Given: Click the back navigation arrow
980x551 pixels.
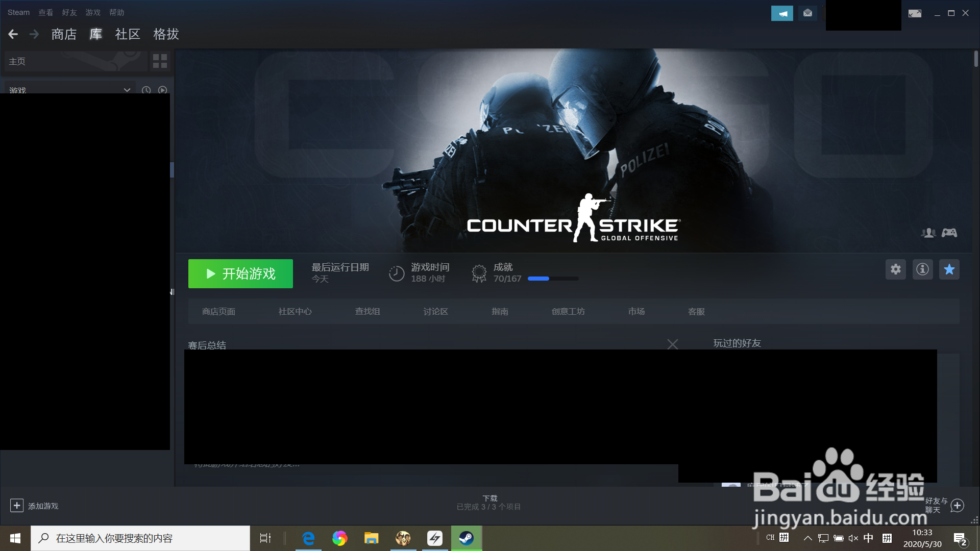Looking at the screenshot, I should tap(12, 34).
